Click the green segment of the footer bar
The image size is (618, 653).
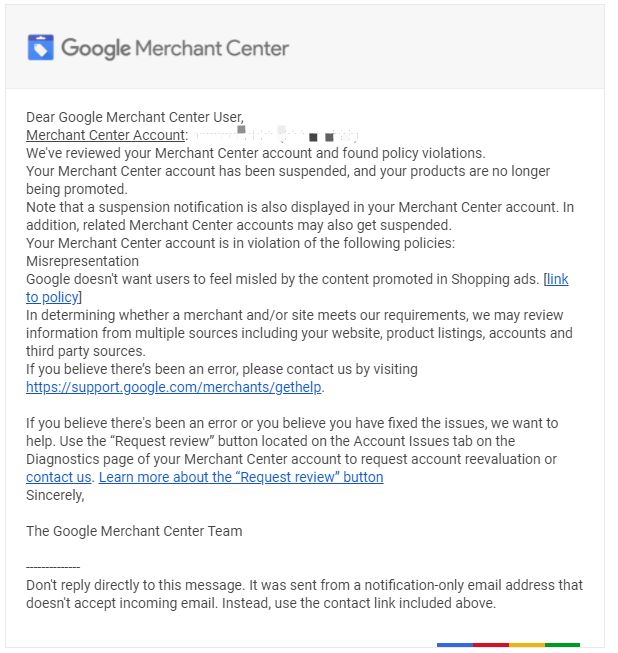click(562, 645)
